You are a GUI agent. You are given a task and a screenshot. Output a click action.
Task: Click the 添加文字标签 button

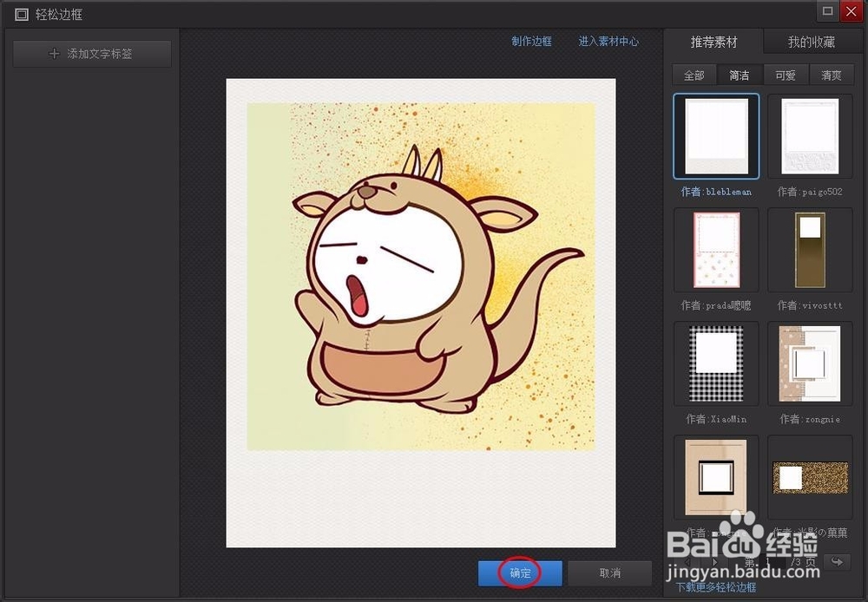click(x=92, y=54)
